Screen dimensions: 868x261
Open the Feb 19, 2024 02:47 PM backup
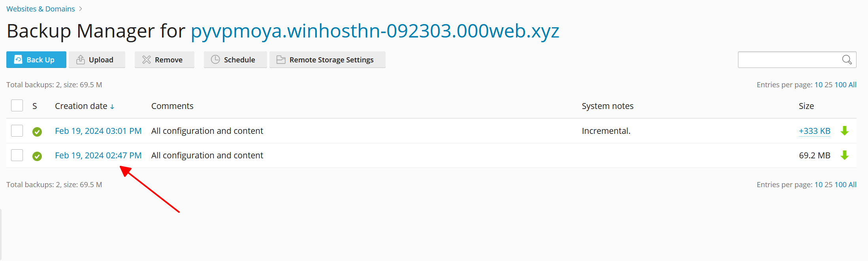pos(98,155)
